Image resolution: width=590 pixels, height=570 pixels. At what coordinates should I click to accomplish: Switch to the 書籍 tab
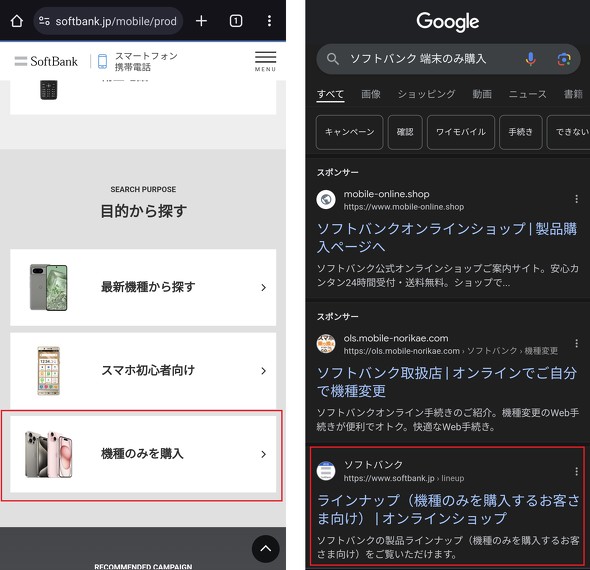pyautogui.click(x=573, y=94)
